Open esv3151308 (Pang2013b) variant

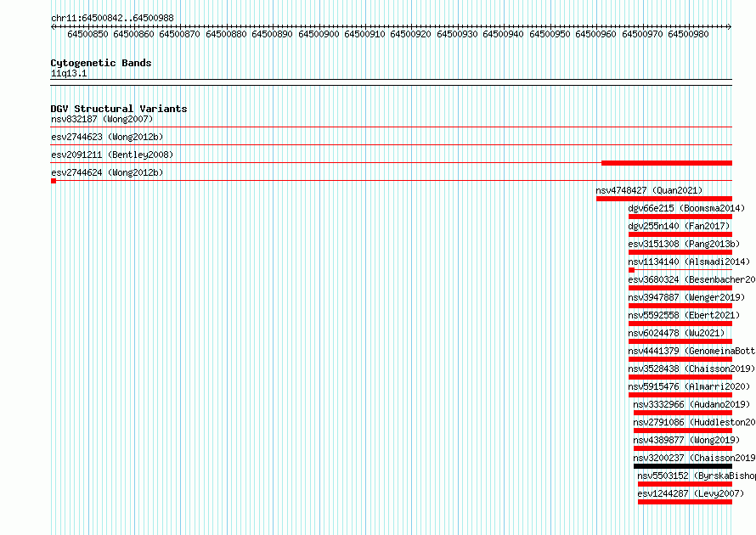coord(684,244)
